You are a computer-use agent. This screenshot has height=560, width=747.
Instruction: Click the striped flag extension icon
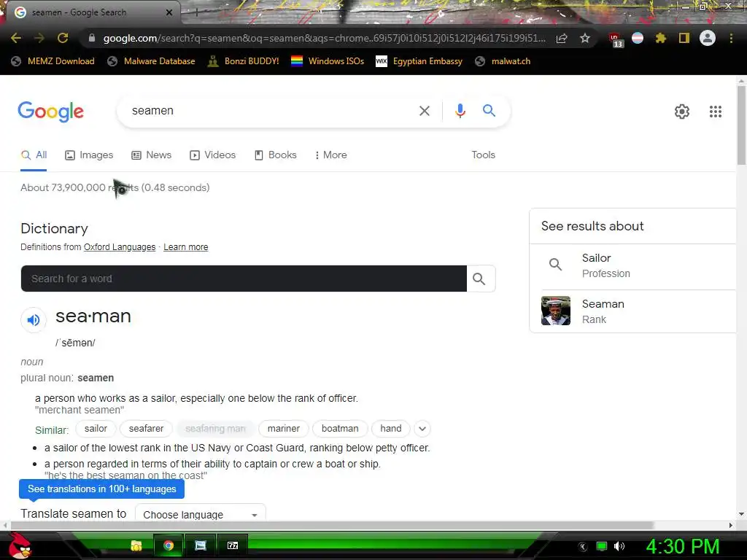[638, 38]
